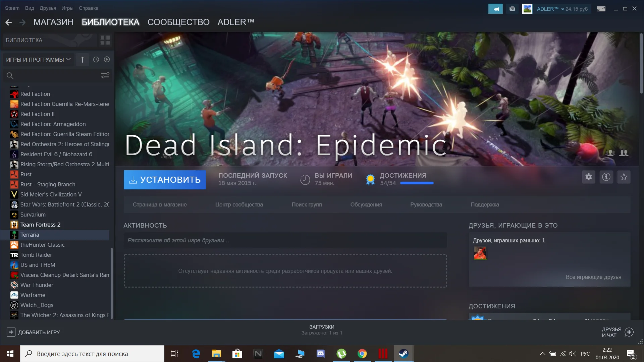The height and width of the screenshot is (362, 644).
Task: Open the announcements megaphone icon
Action: (495, 8)
